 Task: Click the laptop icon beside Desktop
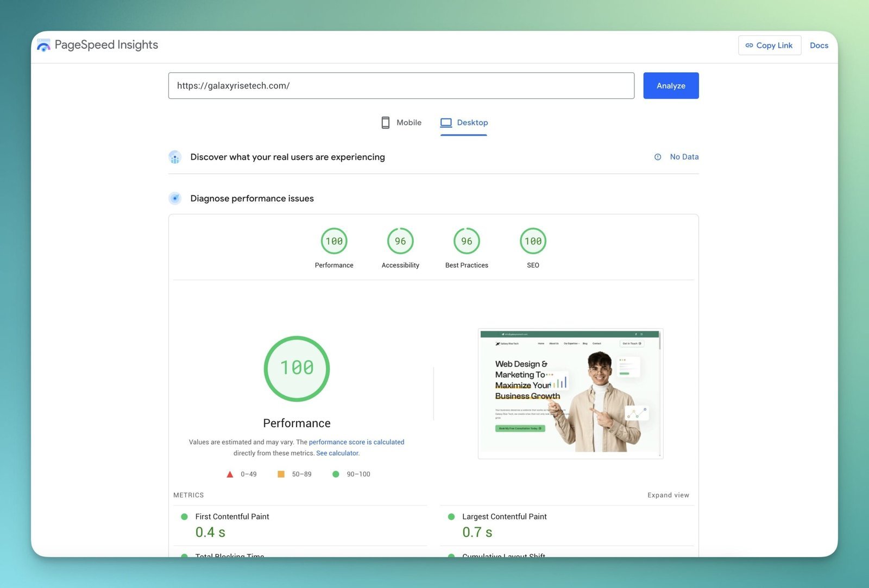coord(446,122)
